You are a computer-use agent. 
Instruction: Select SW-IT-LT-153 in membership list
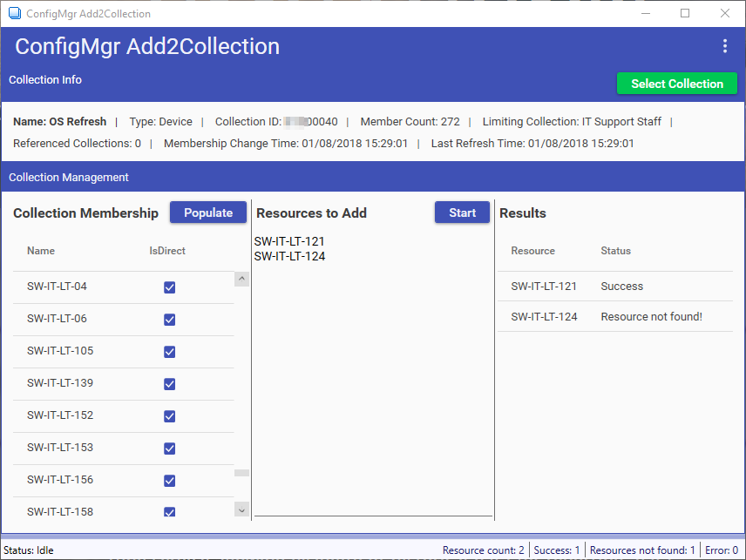tap(123, 449)
